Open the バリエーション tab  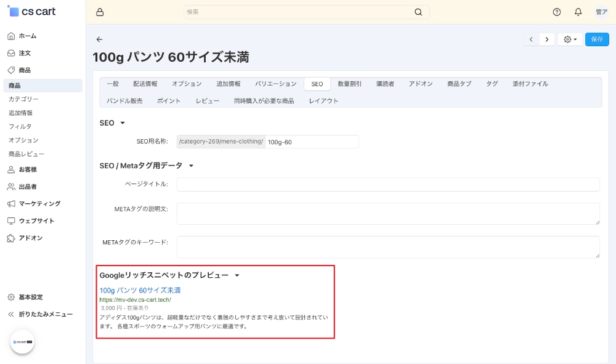tap(275, 84)
